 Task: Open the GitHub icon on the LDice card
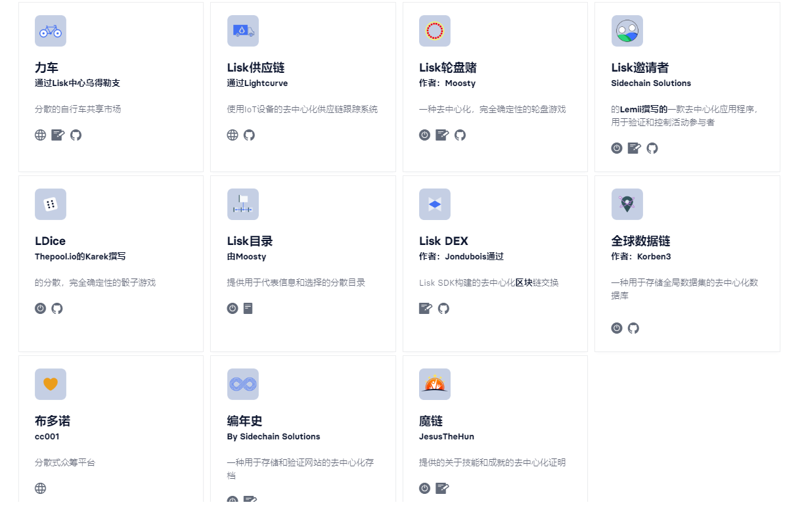57,309
